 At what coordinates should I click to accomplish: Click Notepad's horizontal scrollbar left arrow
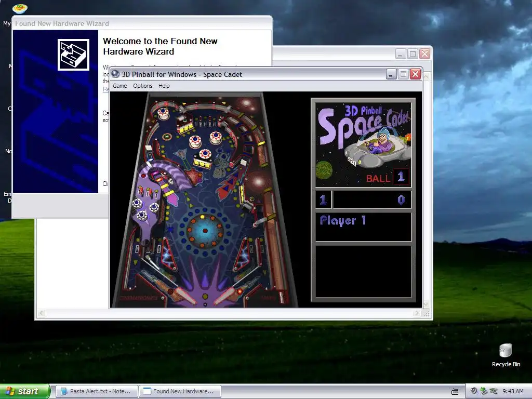coord(42,313)
